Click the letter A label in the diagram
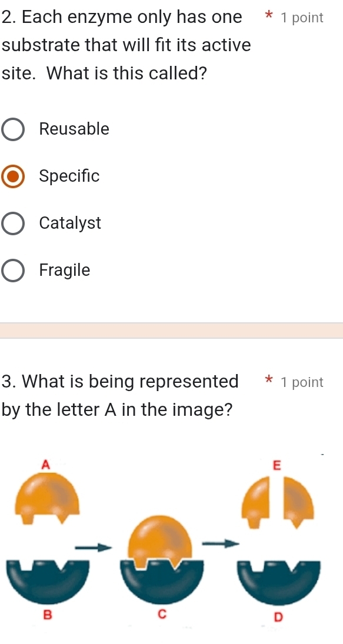Image resolution: width=343 pixels, height=644 pixels. click(x=46, y=465)
